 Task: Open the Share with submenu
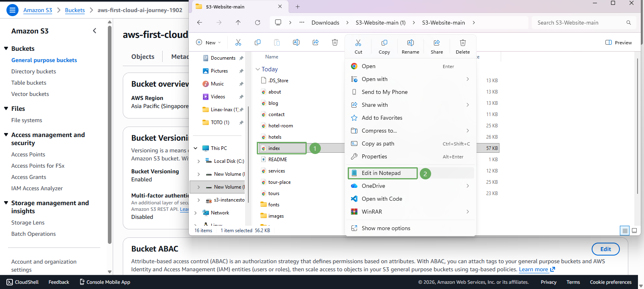[x=411, y=105]
